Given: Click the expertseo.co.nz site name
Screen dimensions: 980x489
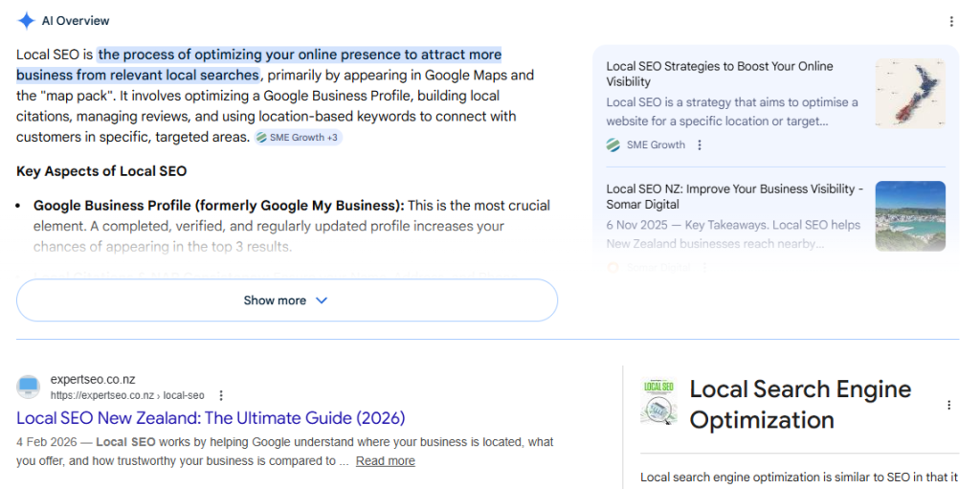Looking at the screenshot, I should pyautogui.click(x=93, y=380).
